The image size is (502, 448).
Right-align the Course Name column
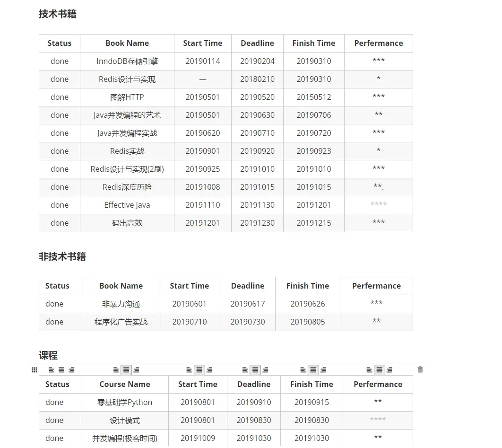point(137,370)
